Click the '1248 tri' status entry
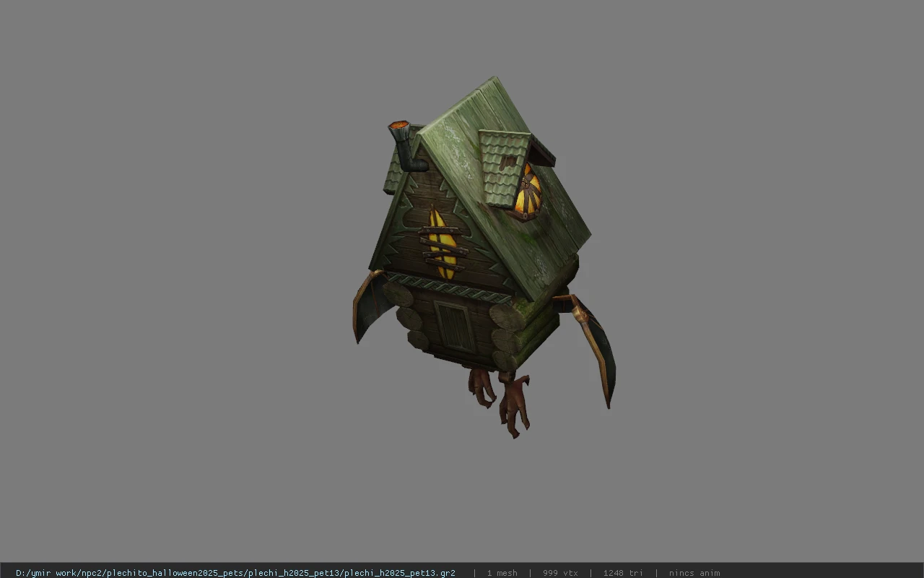924x578 pixels. (x=623, y=573)
